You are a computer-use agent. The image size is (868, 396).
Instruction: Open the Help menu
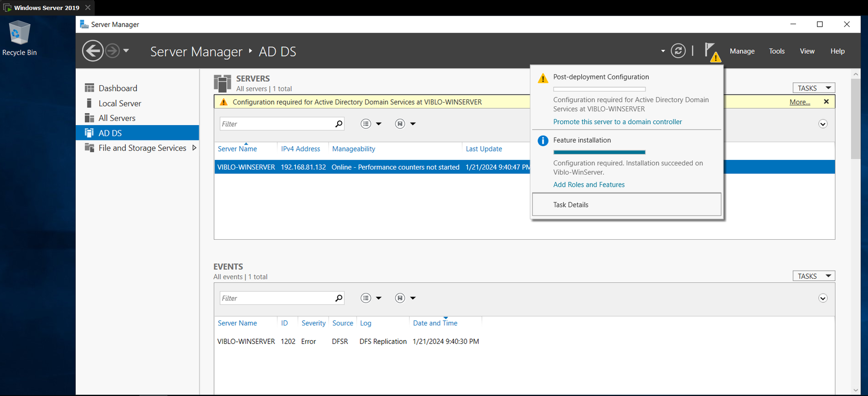(837, 51)
